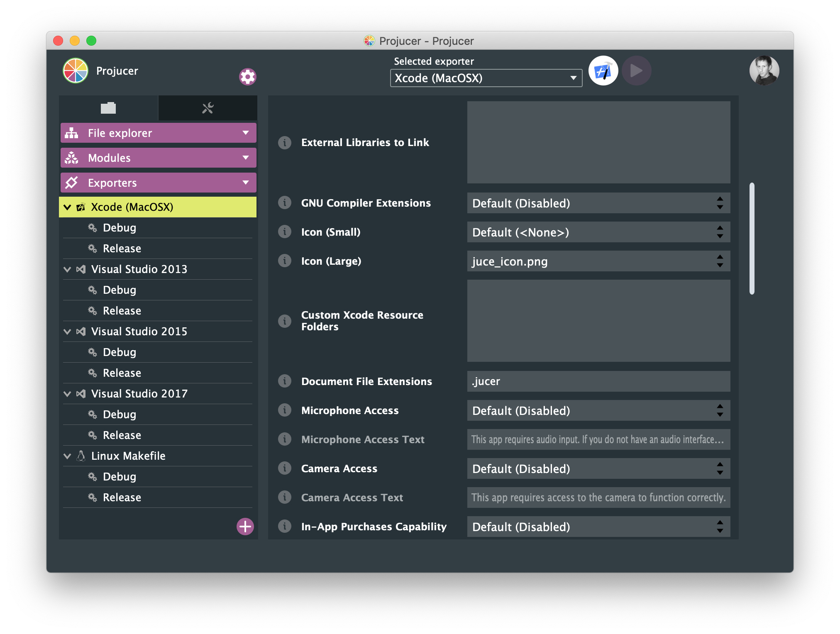Collapse the Linux Makefile tree node
The height and width of the screenshot is (634, 840).
coord(67,456)
